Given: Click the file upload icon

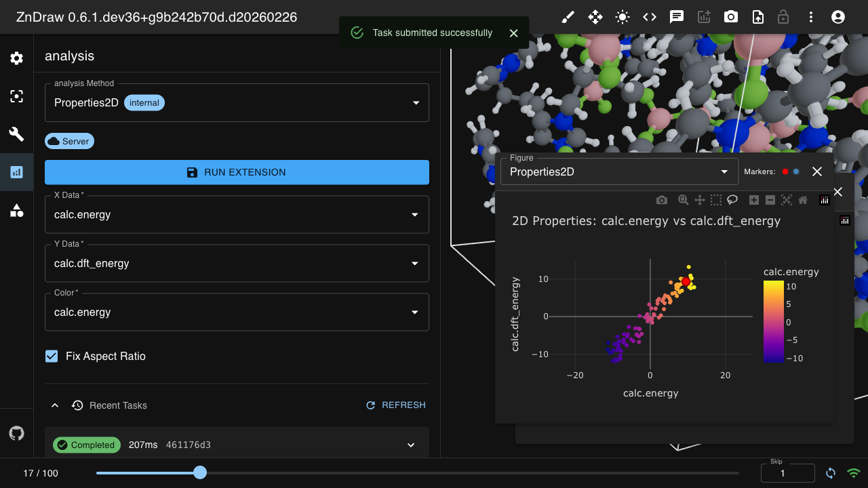Looking at the screenshot, I should [x=757, y=17].
